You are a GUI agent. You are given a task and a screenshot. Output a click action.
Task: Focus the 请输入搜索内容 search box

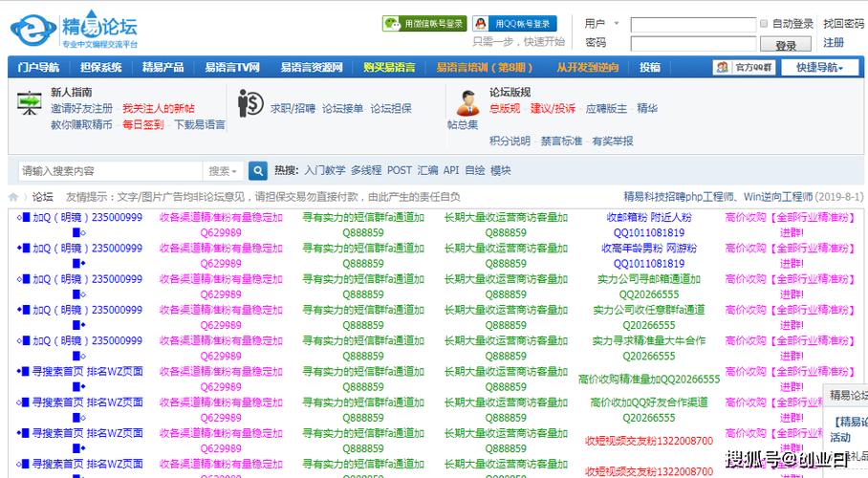[111, 171]
